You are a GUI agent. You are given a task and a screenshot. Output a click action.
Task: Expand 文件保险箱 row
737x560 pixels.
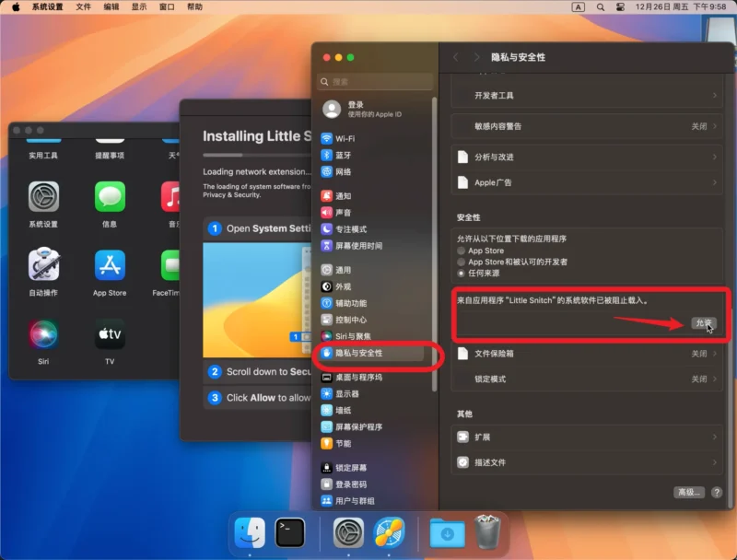(586, 354)
